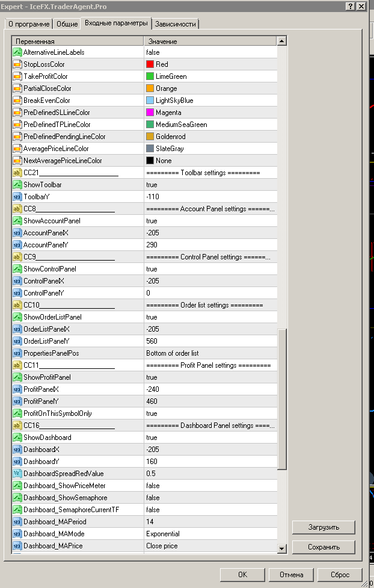Click the AccountPanelX integer type icon
The image size is (374, 588).
pos(17,232)
